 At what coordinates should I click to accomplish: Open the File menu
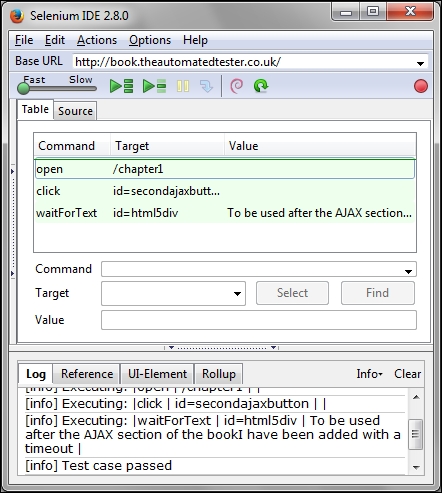click(x=24, y=40)
